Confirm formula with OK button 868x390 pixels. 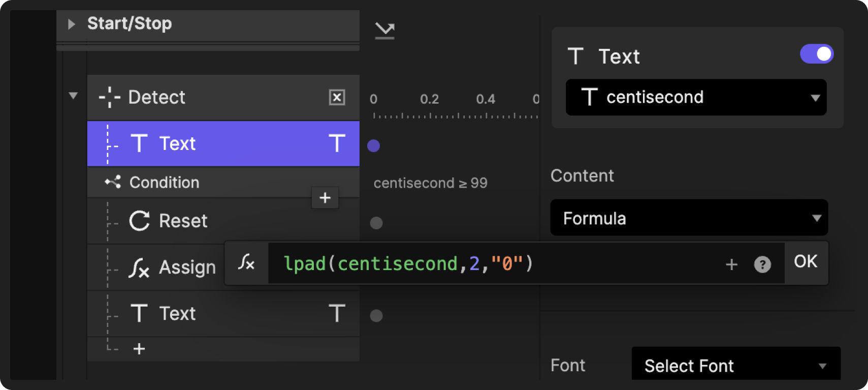[x=806, y=262]
